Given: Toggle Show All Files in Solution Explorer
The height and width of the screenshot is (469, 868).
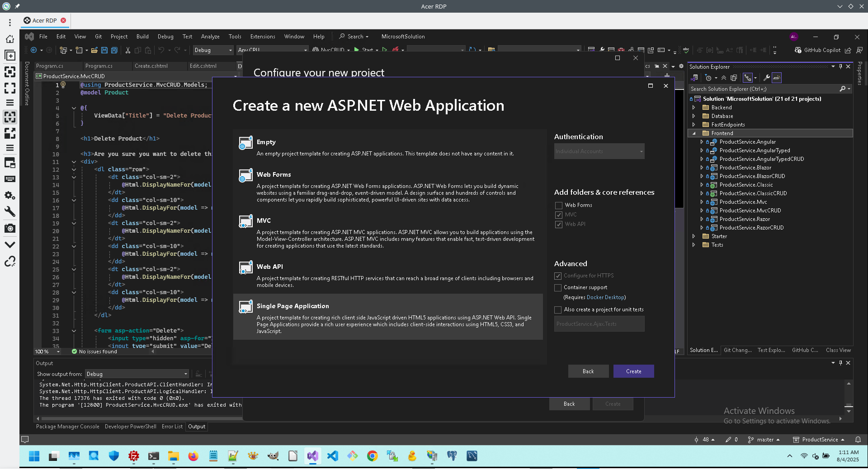Looking at the screenshot, I should (734, 78).
